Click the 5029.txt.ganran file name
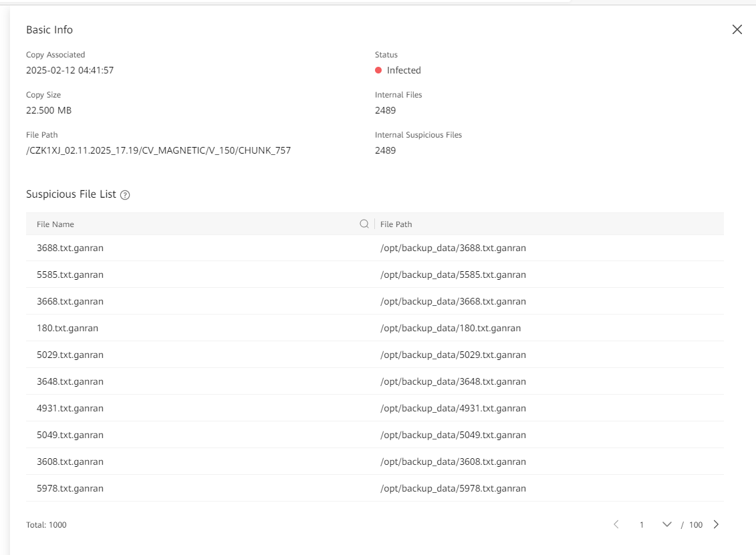The height and width of the screenshot is (555, 756). (70, 355)
